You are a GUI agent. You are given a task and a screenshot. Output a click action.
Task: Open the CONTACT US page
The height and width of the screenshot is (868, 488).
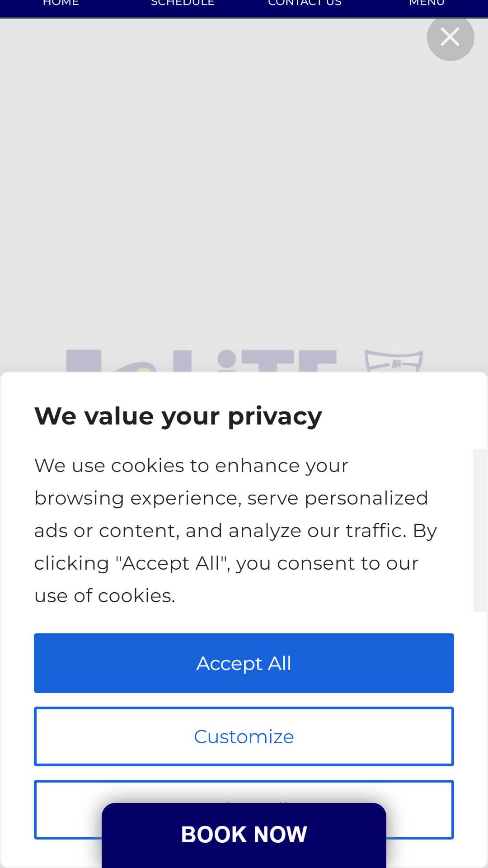point(305,4)
